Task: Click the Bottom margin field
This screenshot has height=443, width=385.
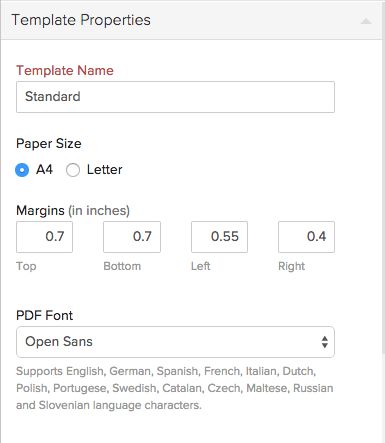Action: tap(132, 237)
